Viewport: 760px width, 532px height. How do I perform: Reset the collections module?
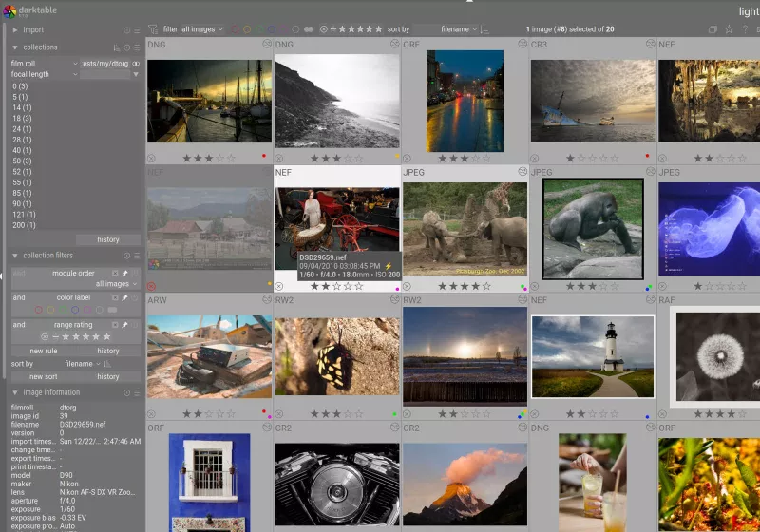pos(127,47)
